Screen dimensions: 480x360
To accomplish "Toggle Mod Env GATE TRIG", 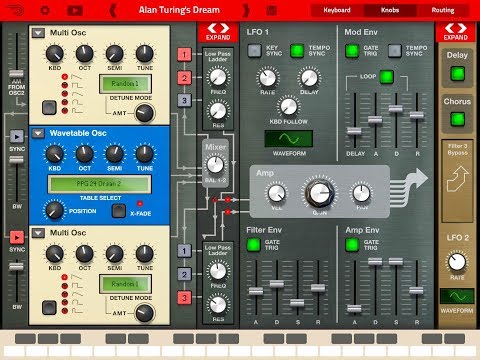I will pyautogui.click(x=352, y=51).
